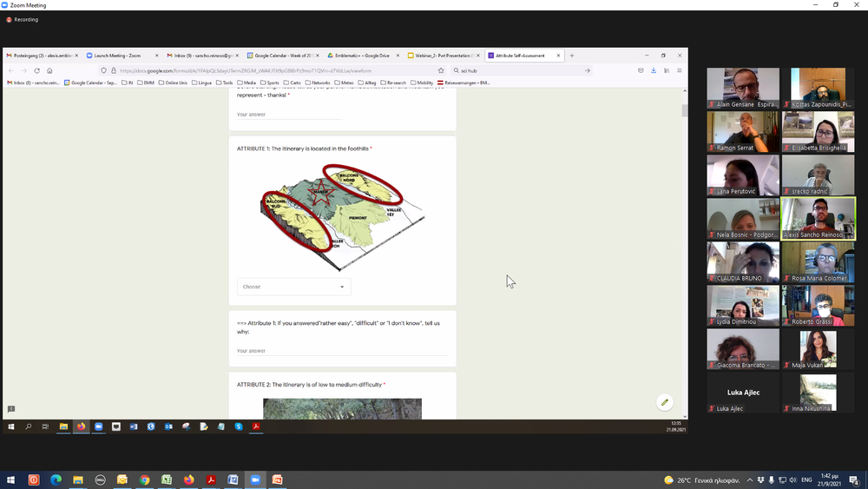The width and height of the screenshot is (868, 489).
Task: Open the Windows notification center icon
Action: pos(854,479)
